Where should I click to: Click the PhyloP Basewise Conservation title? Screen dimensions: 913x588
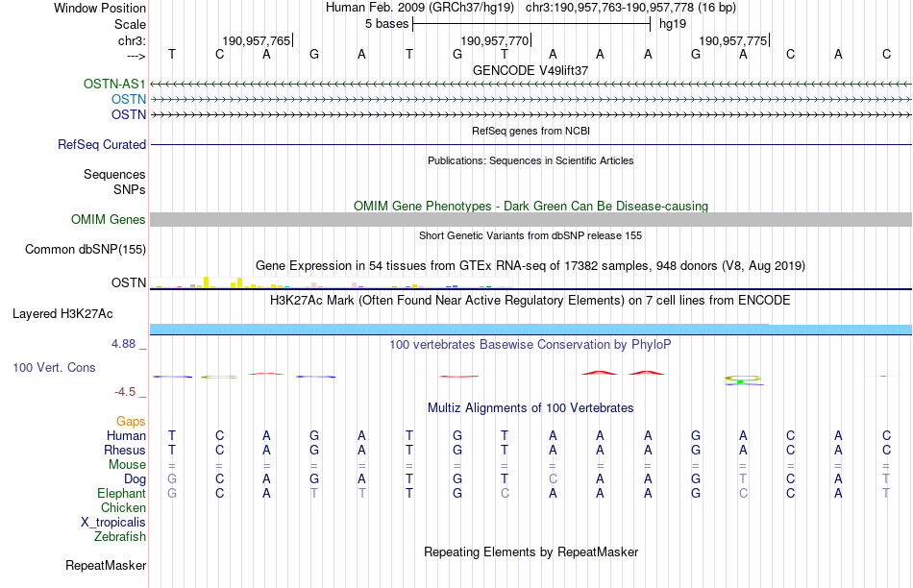(x=531, y=345)
